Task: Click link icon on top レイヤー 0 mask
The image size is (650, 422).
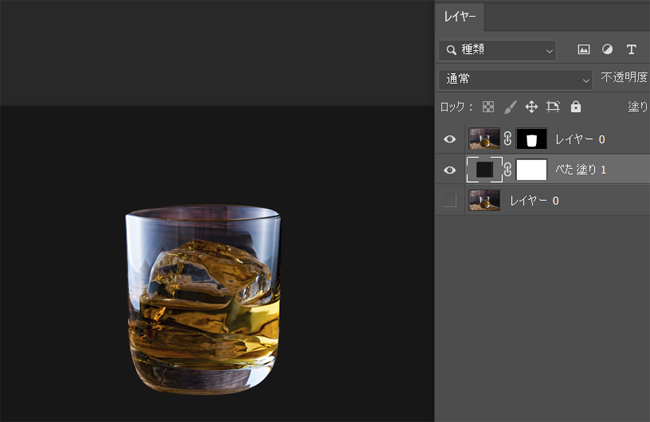Action: click(508, 139)
